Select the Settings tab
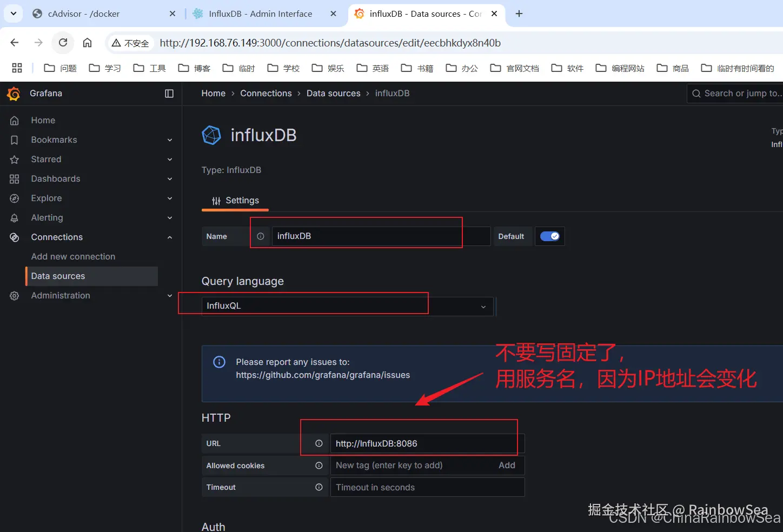 tap(235, 201)
